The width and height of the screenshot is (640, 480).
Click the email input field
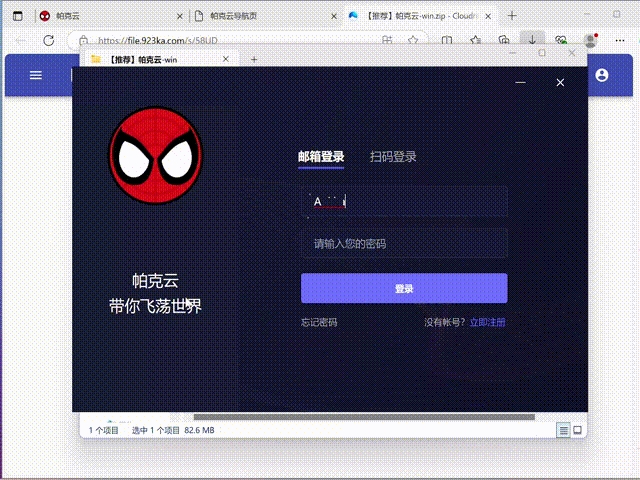point(404,202)
